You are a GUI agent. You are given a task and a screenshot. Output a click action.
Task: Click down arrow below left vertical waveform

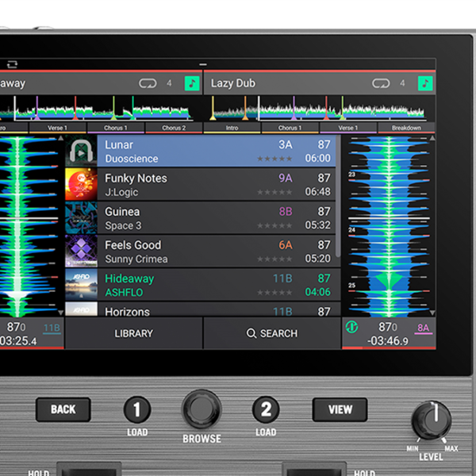click(x=61, y=313)
